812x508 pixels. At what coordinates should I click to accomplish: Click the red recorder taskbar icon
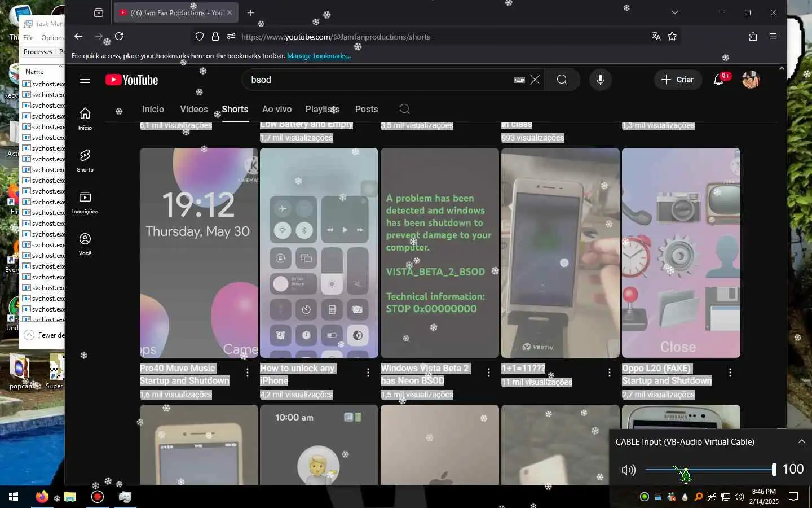98,497
